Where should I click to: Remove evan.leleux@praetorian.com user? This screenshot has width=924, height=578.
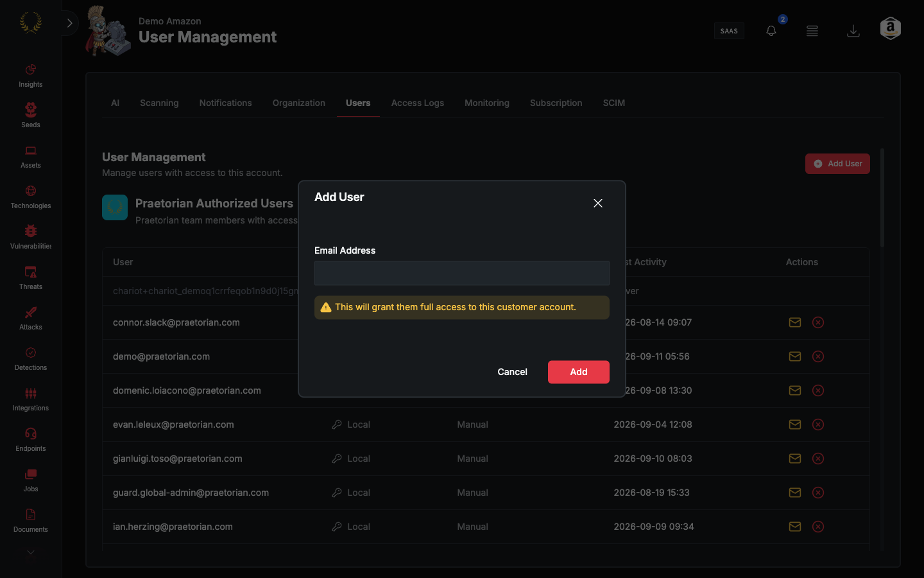pos(818,425)
